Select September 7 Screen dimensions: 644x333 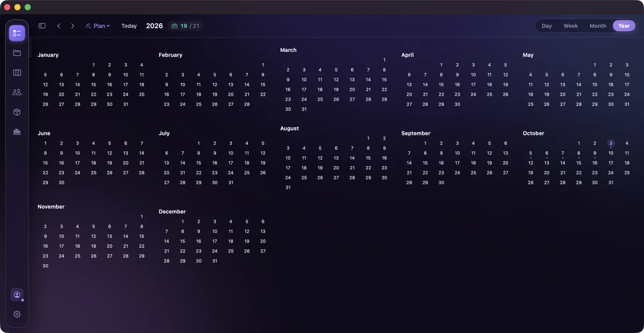coord(409,153)
